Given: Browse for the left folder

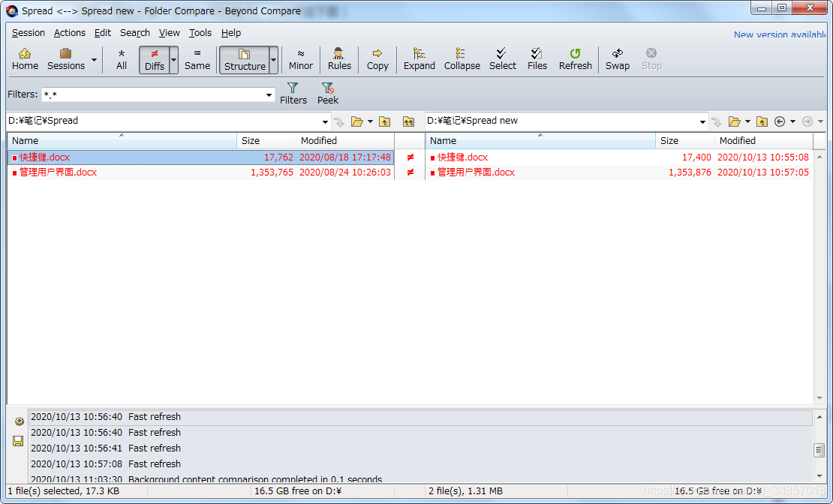Looking at the screenshot, I should 357,121.
